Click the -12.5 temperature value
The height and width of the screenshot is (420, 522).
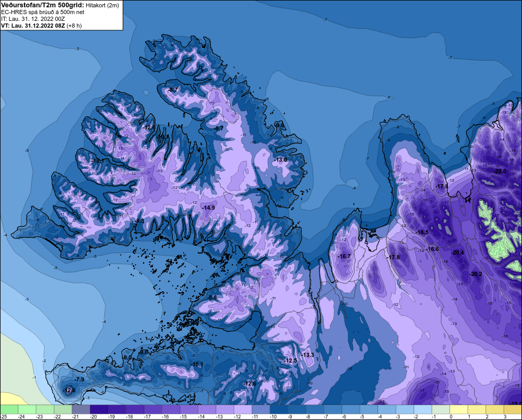[290, 361]
